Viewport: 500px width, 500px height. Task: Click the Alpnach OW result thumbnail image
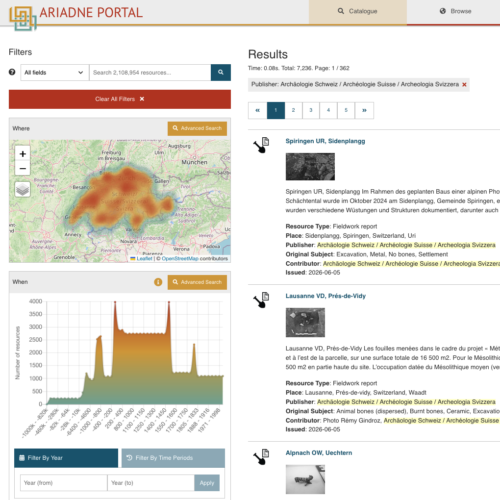(x=305, y=479)
